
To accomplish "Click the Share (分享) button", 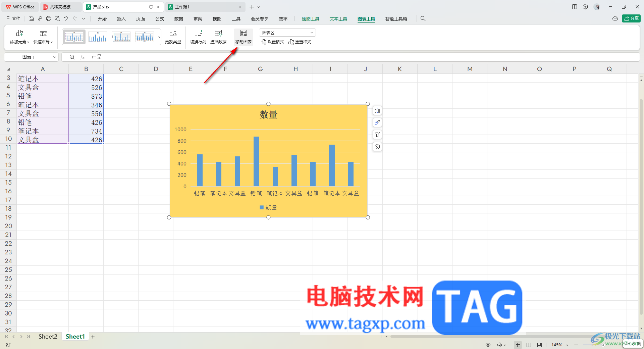I will 631,18.
